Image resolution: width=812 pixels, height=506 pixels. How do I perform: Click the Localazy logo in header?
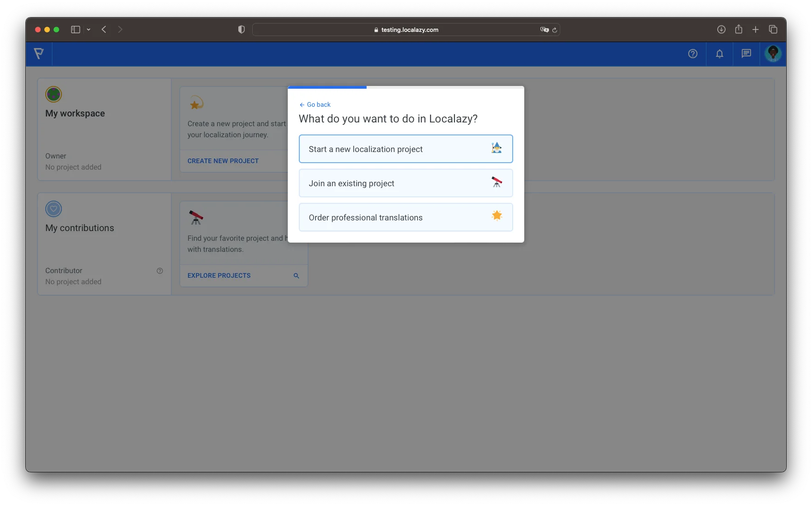(39, 54)
